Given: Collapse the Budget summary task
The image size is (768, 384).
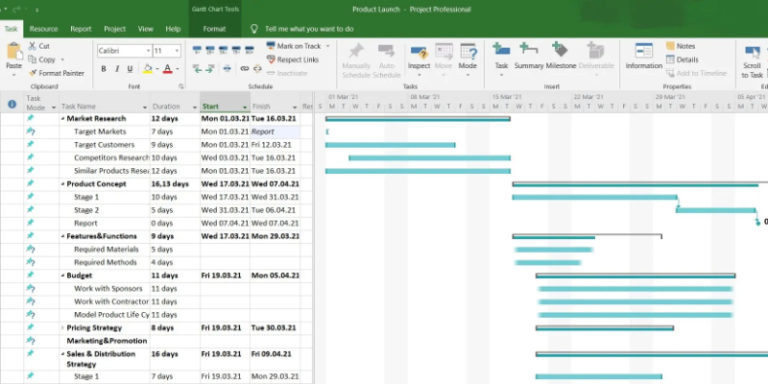Looking at the screenshot, I should point(63,276).
